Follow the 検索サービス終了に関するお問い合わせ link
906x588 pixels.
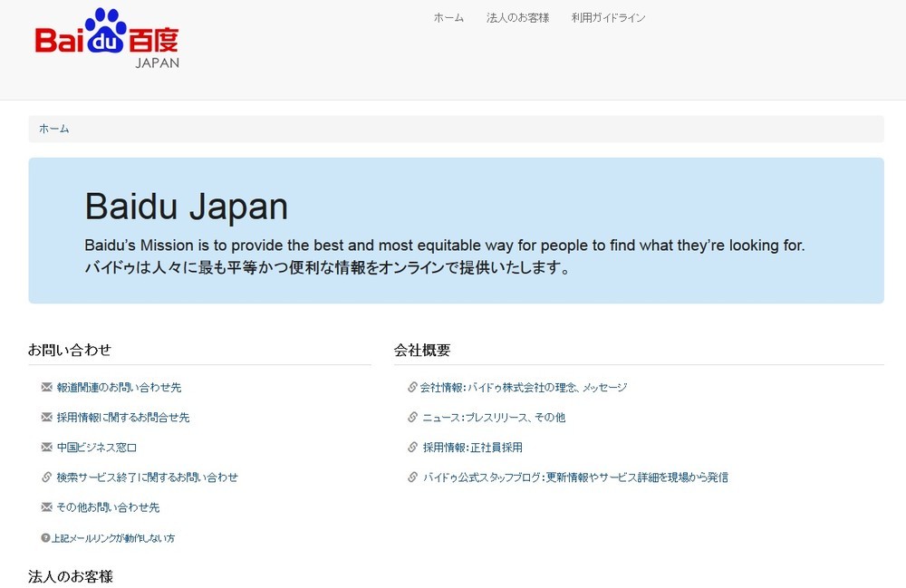coord(147,477)
